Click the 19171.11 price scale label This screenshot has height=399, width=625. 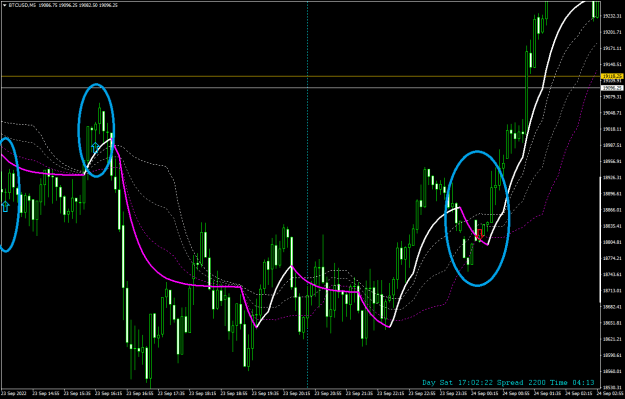tap(612, 48)
